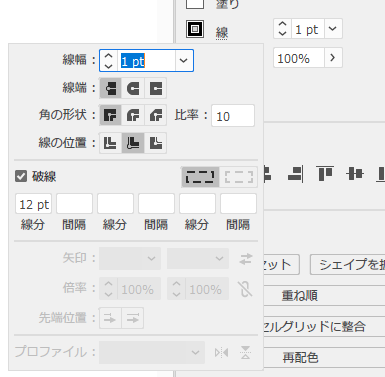Click the 100% opacity field
The height and width of the screenshot is (377, 385).
[299, 58]
